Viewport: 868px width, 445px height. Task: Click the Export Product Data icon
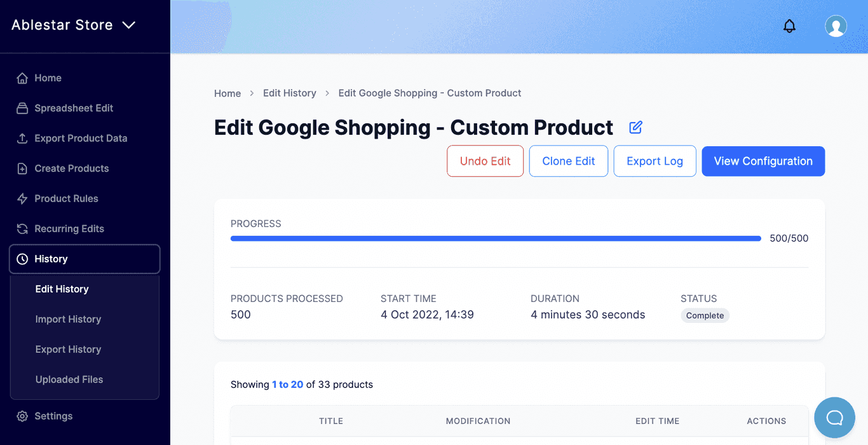(22, 138)
